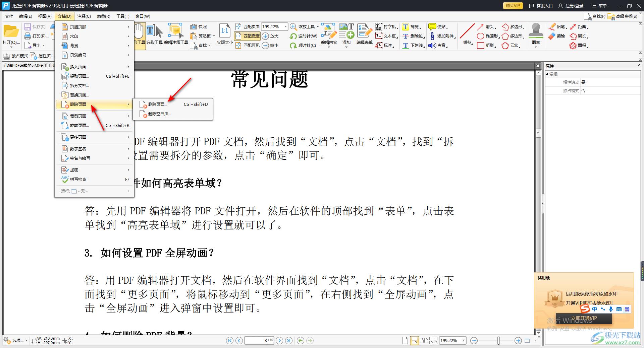This screenshot has width=644, height=348.
Task: Open 客服入口 customer service link
Action: (x=541, y=6)
